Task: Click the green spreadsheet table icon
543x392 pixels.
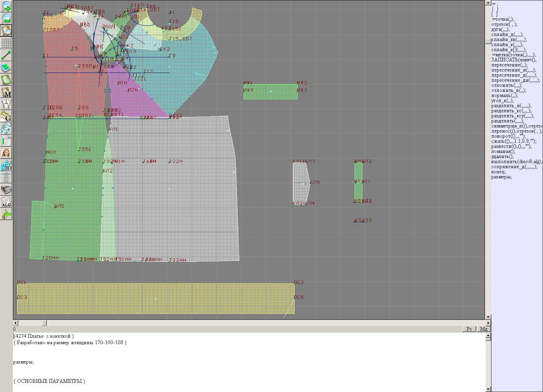Action: click(6, 141)
